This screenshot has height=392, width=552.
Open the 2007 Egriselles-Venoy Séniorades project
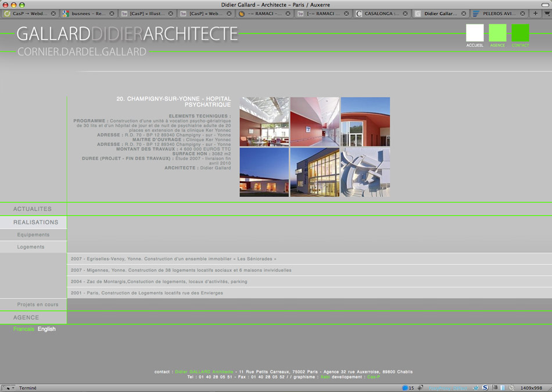tap(173, 259)
